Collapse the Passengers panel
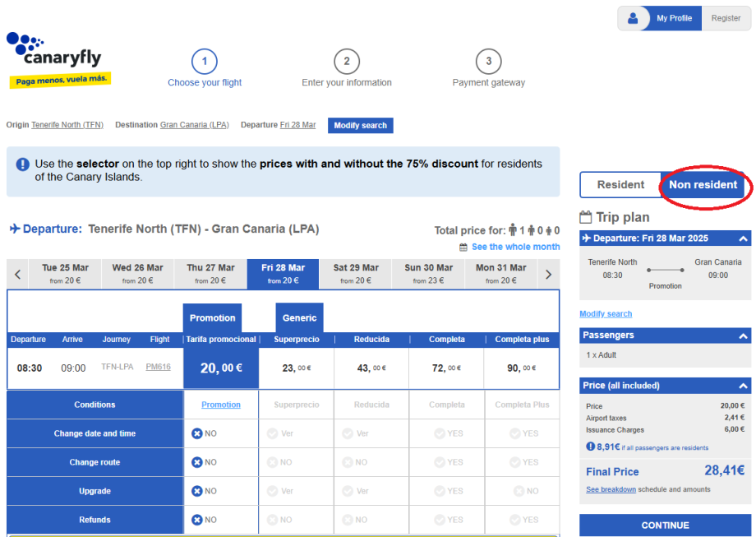Screen dimensions: 756x537 pyautogui.click(x=743, y=336)
